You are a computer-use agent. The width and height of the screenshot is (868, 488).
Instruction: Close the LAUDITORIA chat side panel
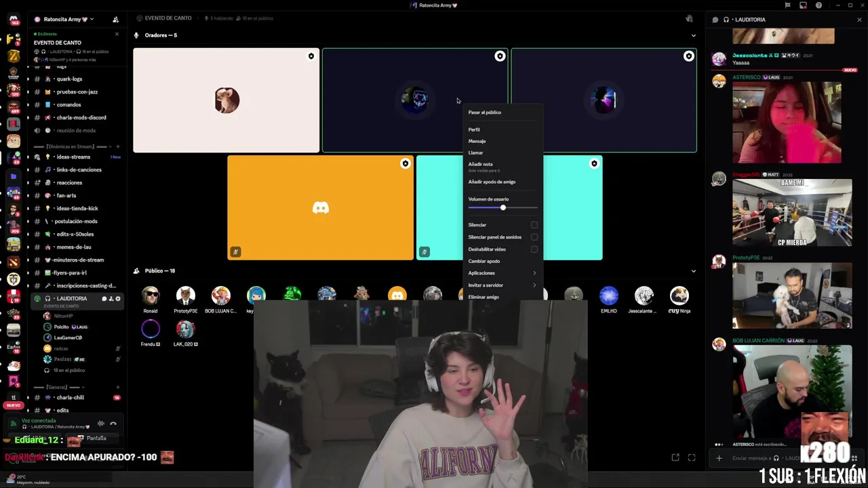859,20
